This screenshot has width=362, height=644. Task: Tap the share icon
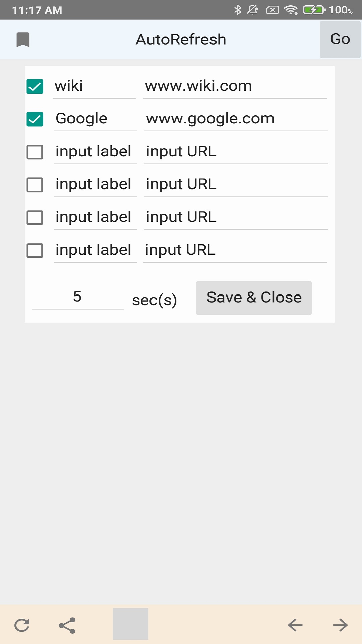(67, 625)
